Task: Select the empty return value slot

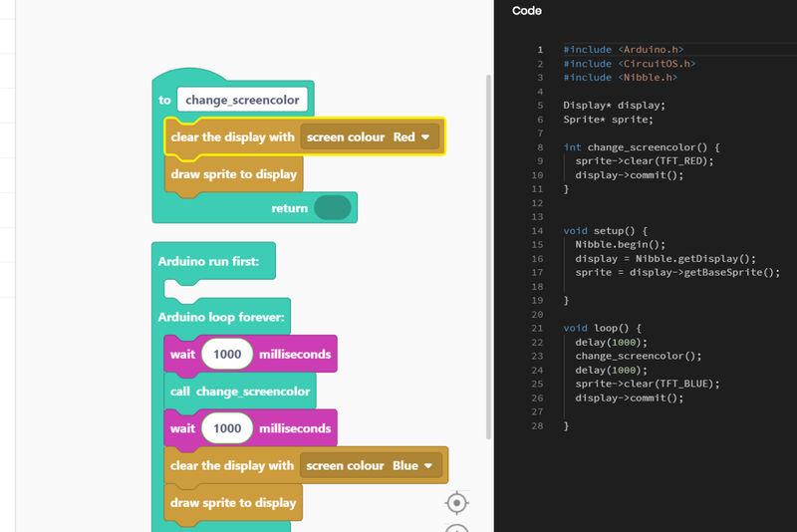Action: coord(332,208)
